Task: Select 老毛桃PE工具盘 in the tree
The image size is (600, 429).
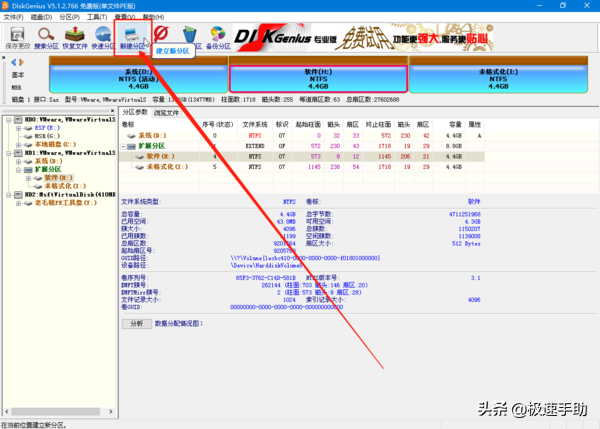Action: [65, 203]
